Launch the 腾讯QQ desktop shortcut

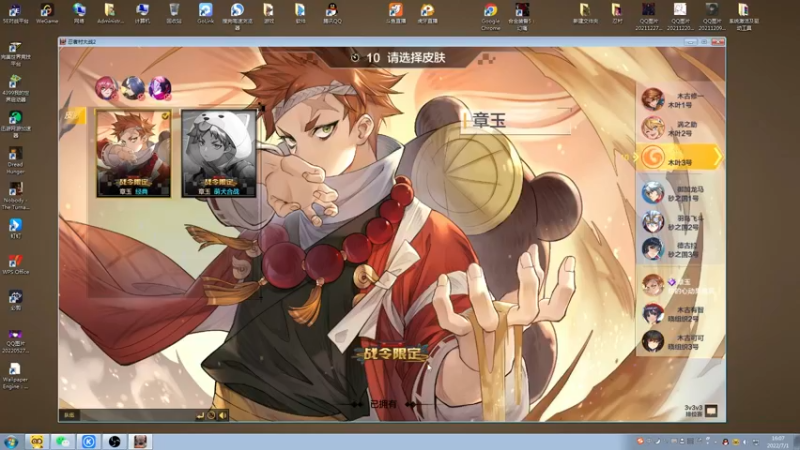332,13
